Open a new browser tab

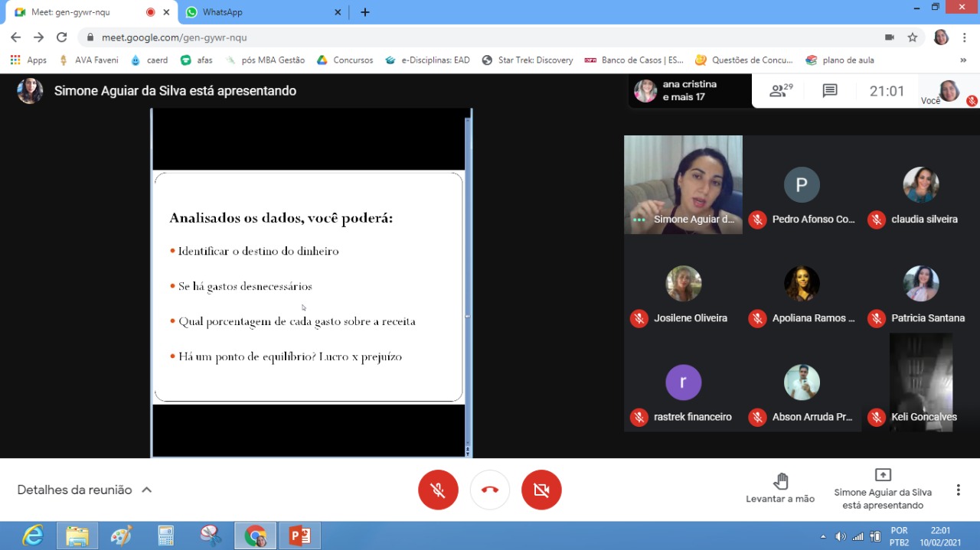click(x=365, y=12)
